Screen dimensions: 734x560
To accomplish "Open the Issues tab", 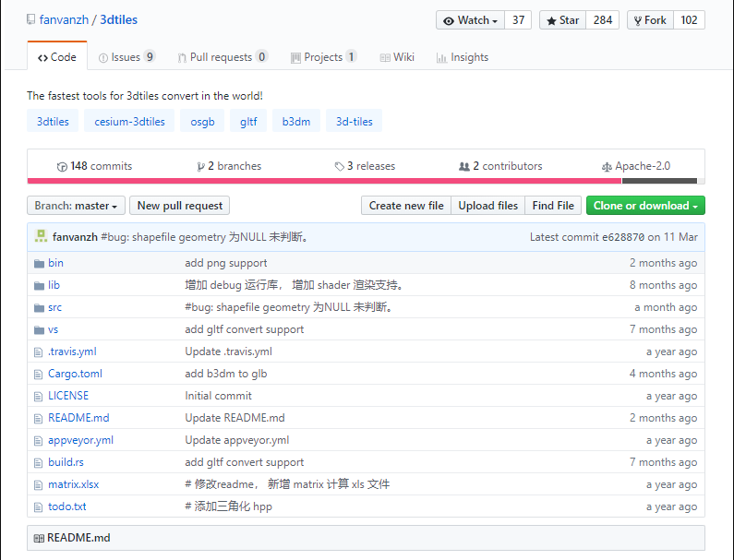I will [126, 57].
